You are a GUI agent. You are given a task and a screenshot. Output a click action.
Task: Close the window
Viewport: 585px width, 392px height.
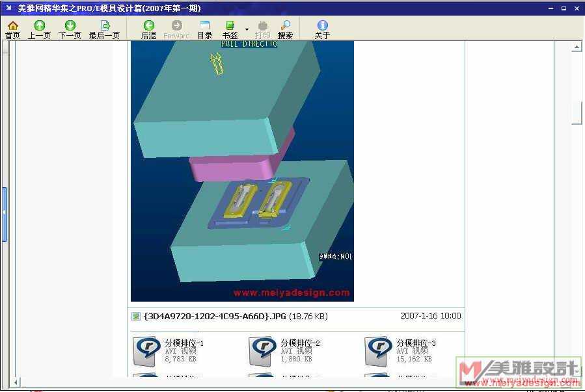[577, 8]
